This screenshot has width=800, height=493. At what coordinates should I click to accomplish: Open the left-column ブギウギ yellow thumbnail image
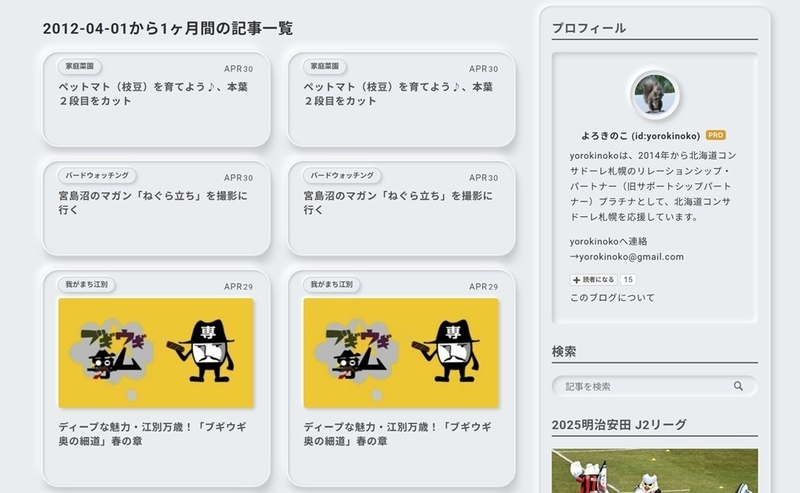[x=156, y=353]
